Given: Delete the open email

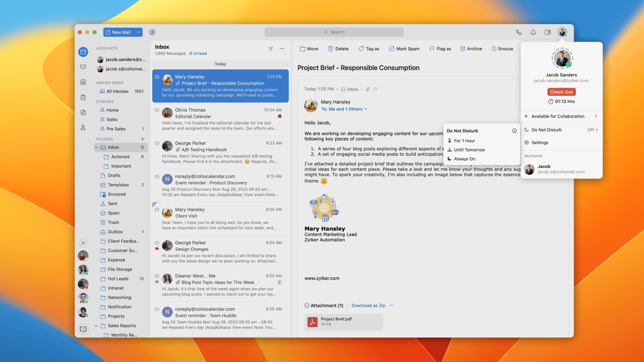Looking at the screenshot, I should 338,49.
